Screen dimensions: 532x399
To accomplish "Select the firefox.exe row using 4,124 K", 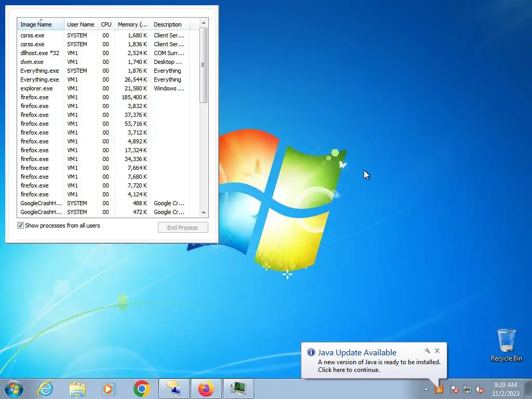I will 103,194.
